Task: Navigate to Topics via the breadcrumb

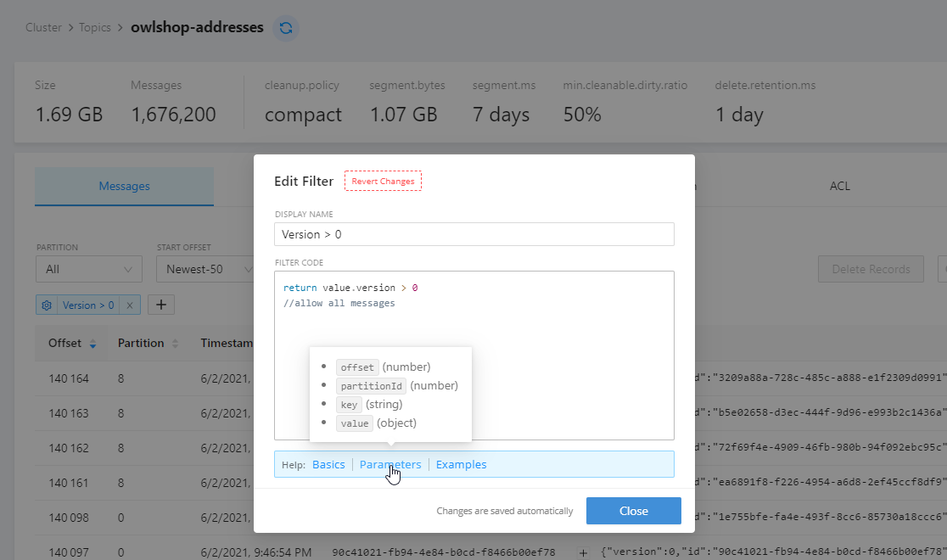Action: [x=95, y=27]
